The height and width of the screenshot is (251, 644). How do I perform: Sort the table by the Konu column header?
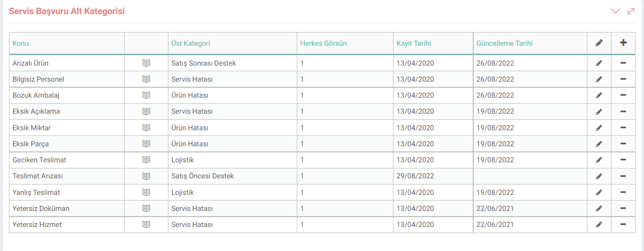tap(21, 43)
